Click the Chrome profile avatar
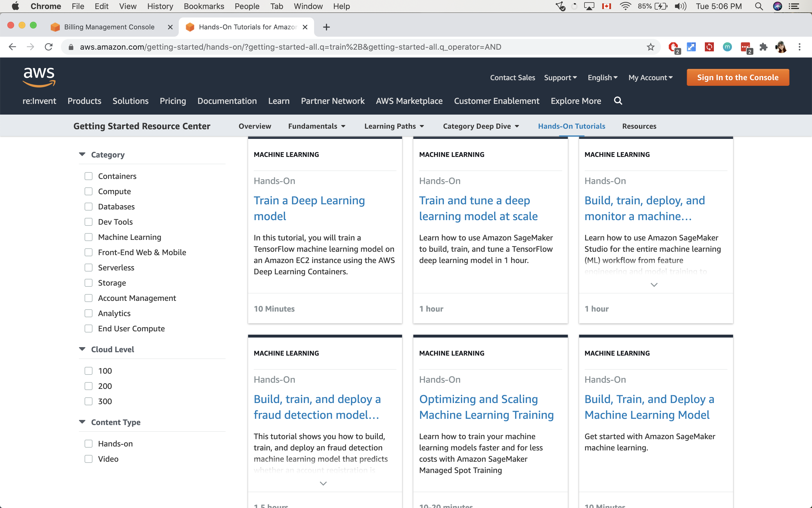The height and width of the screenshot is (508, 812). tap(781, 47)
